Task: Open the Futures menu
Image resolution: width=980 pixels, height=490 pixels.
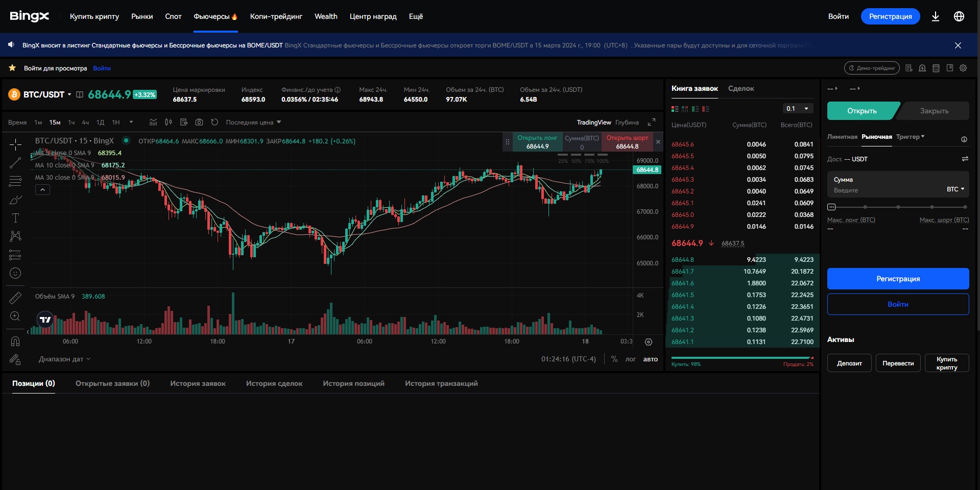Action: (x=216, y=16)
